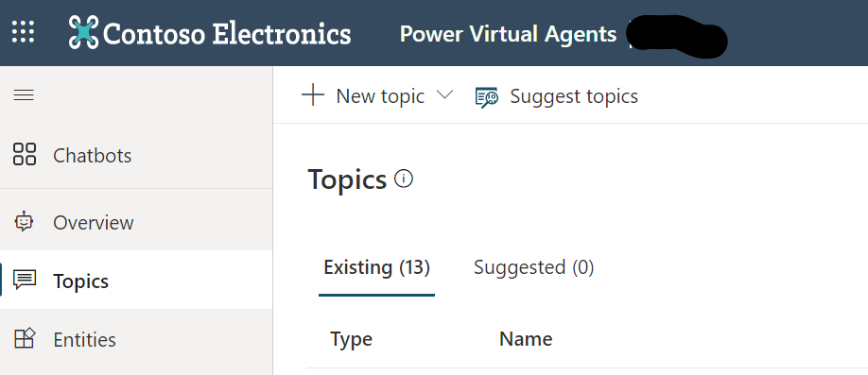Switch to the Existing (13) tab
The height and width of the screenshot is (375, 868).
pyautogui.click(x=376, y=267)
